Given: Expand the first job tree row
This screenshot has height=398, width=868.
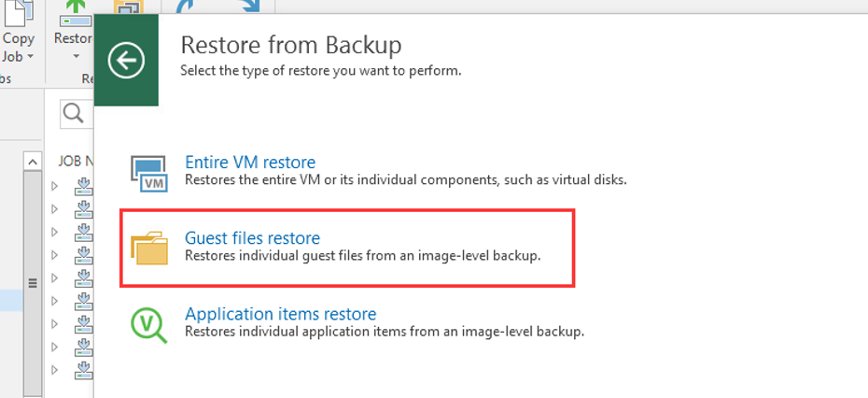Looking at the screenshot, I should (x=55, y=185).
